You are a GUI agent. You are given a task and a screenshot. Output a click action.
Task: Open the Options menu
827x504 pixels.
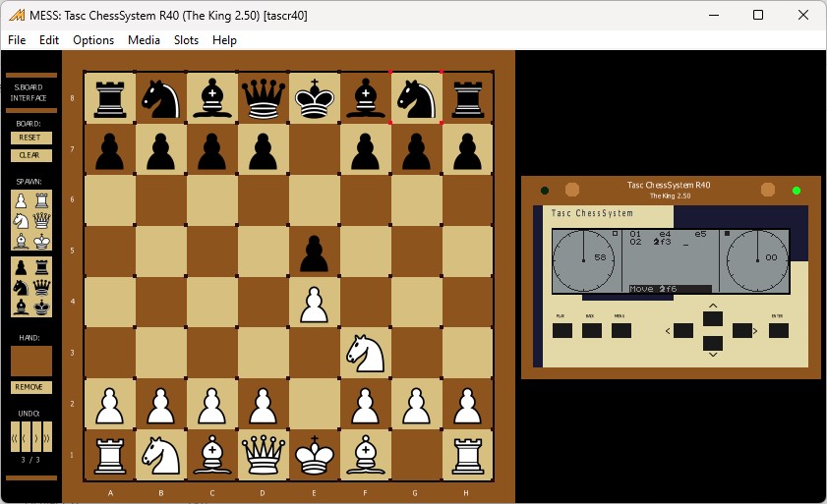click(x=93, y=40)
